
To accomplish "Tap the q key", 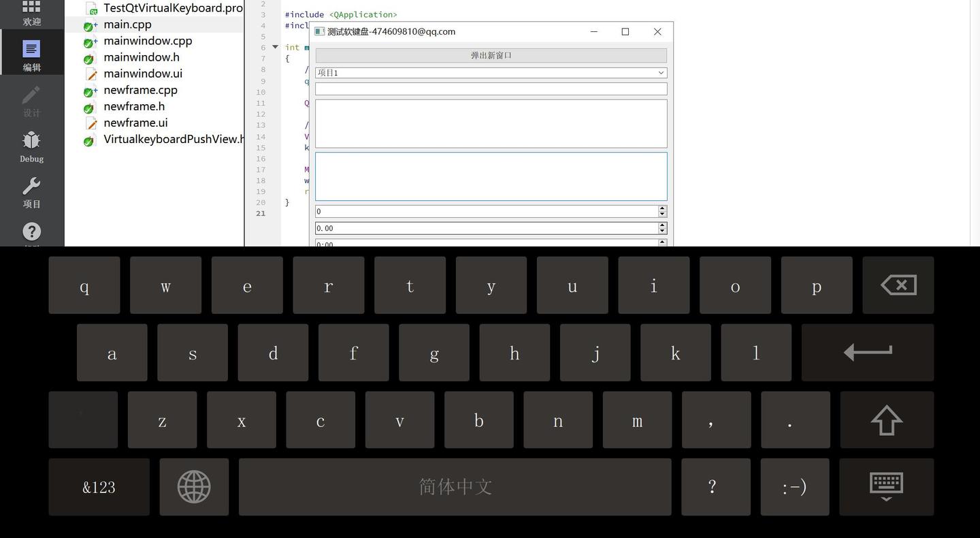I will coord(84,285).
